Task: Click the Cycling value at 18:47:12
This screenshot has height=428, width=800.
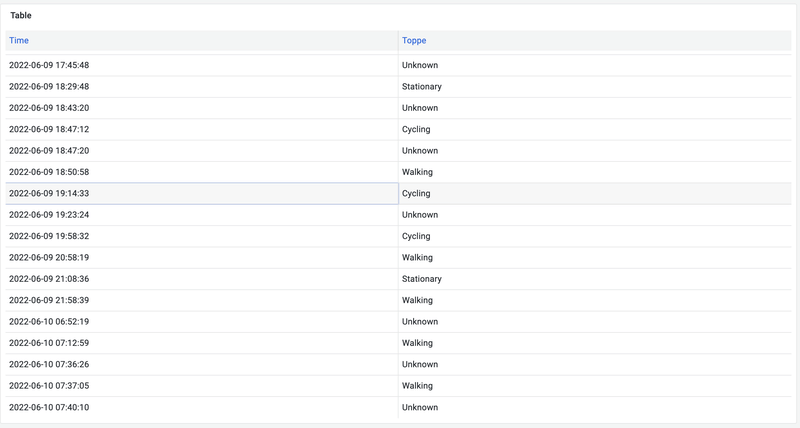Action: click(x=416, y=129)
